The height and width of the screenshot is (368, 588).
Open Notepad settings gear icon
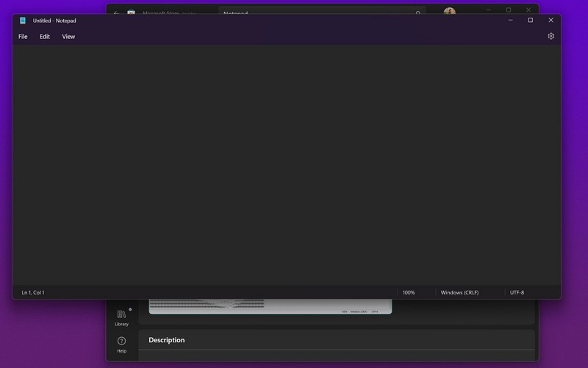[551, 36]
